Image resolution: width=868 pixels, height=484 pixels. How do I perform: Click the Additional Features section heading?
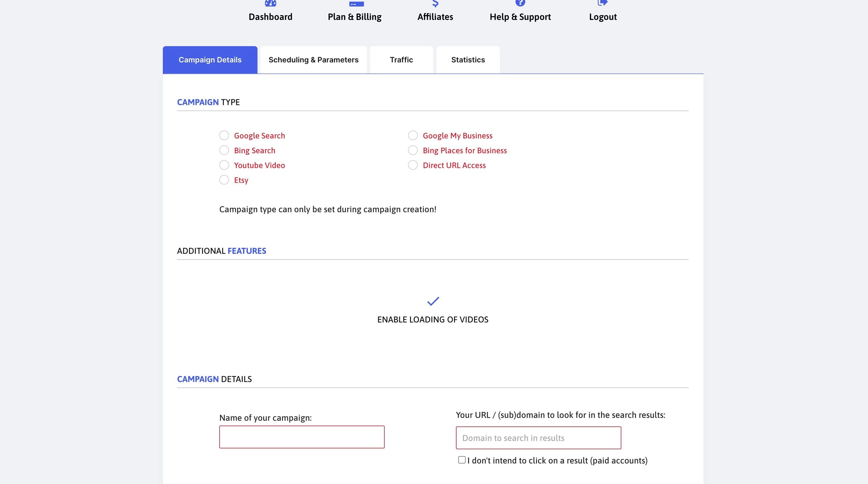221,251
